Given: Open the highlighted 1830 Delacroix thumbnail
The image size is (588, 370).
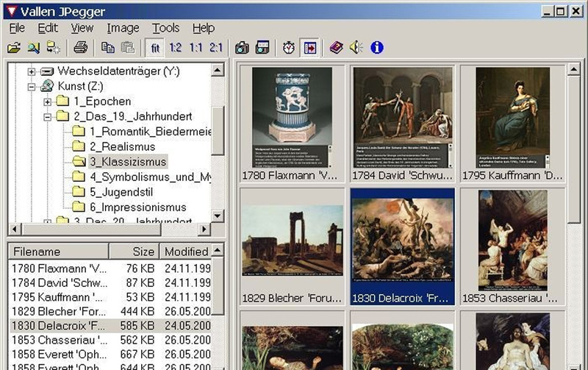Looking at the screenshot, I should (402, 246).
